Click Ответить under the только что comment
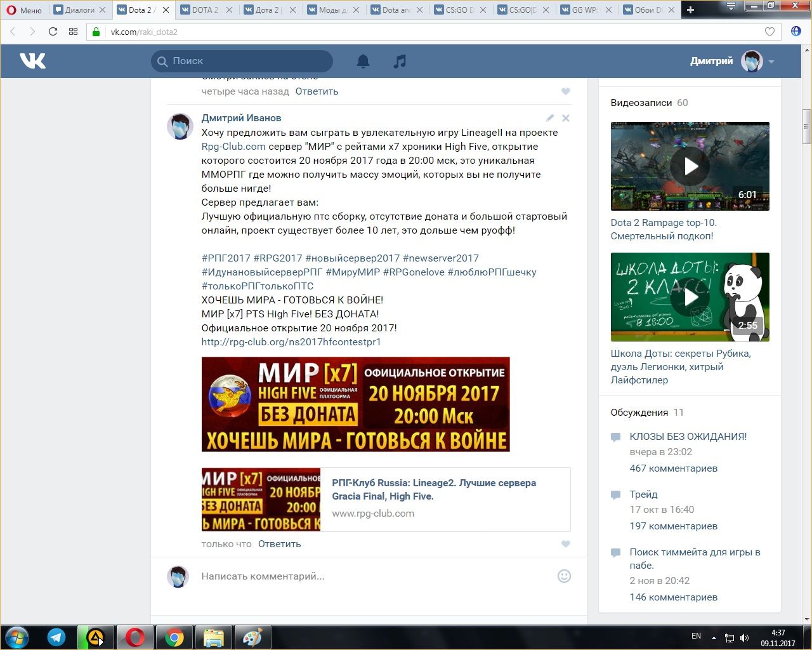 pos(279,544)
